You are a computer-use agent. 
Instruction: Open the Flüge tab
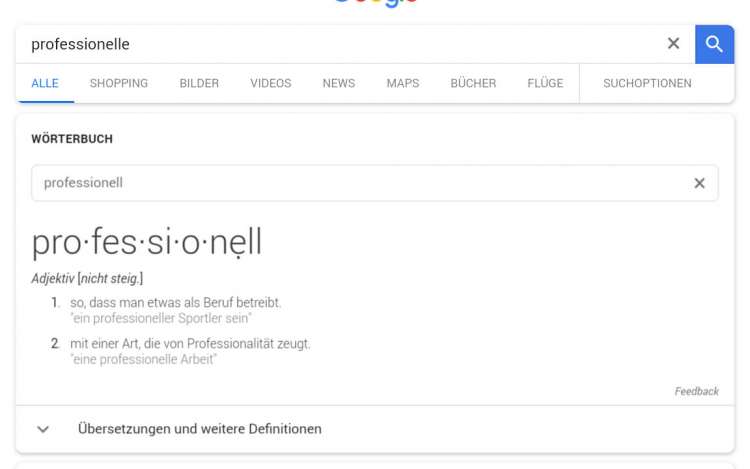[x=545, y=83]
